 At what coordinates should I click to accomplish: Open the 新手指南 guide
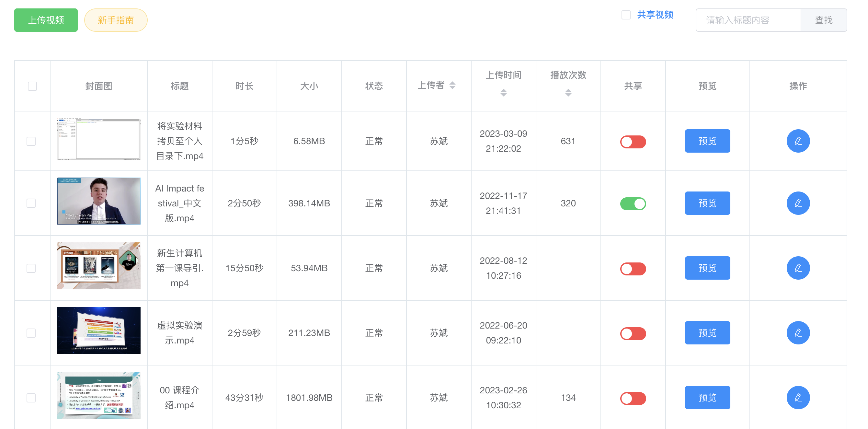pos(116,20)
